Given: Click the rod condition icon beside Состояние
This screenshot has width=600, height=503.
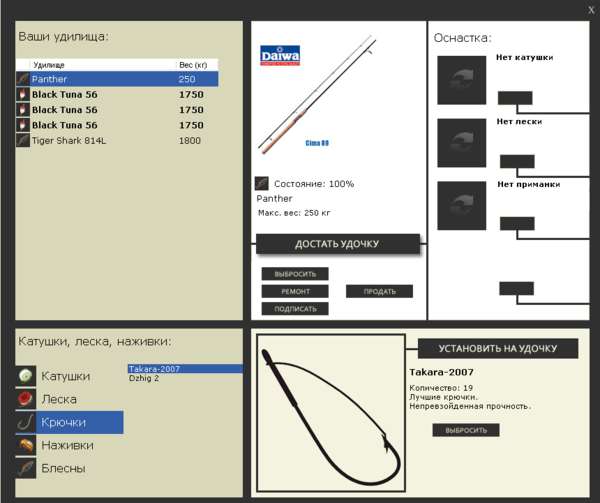Looking at the screenshot, I should point(262,184).
